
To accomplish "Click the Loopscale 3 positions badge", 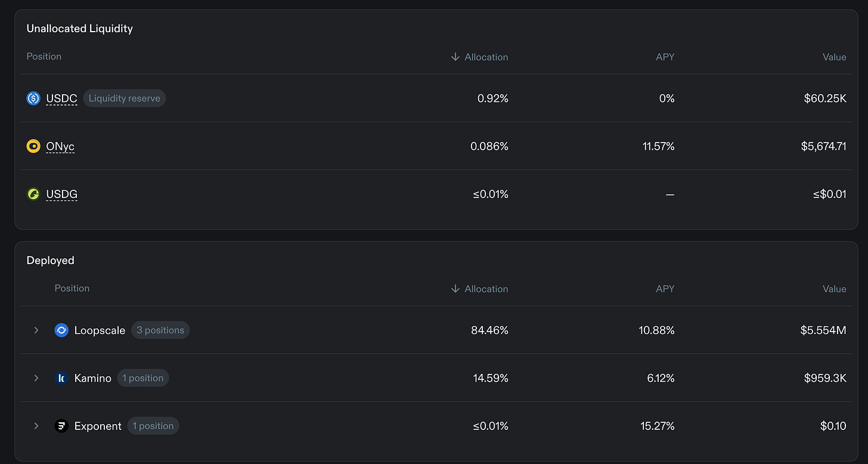I will tap(160, 330).
